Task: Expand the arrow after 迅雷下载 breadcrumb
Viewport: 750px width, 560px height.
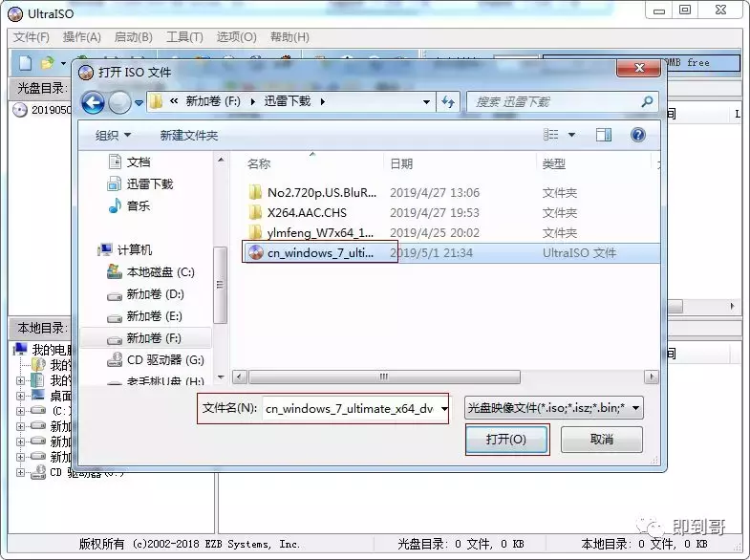Action: [323, 101]
